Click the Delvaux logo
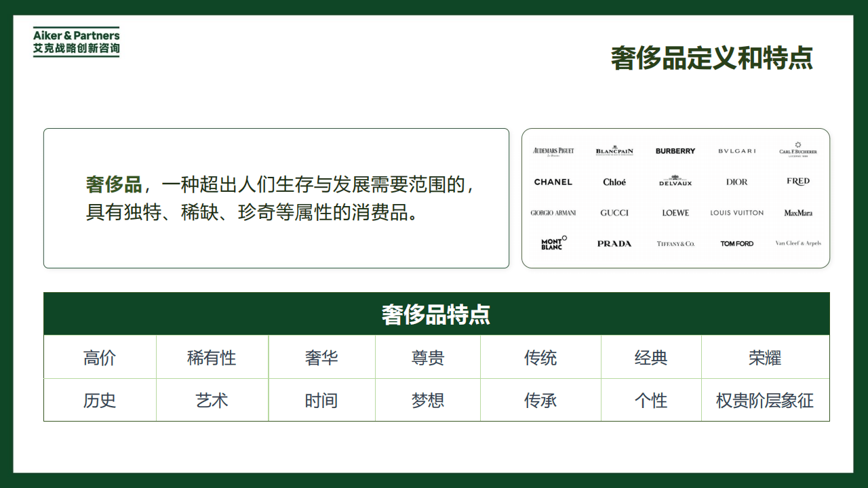This screenshot has width=868, height=488. (x=675, y=181)
